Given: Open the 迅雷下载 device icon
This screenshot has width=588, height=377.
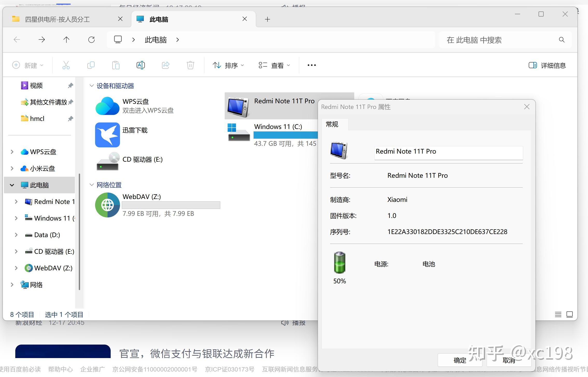Looking at the screenshot, I should click(107, 135).
